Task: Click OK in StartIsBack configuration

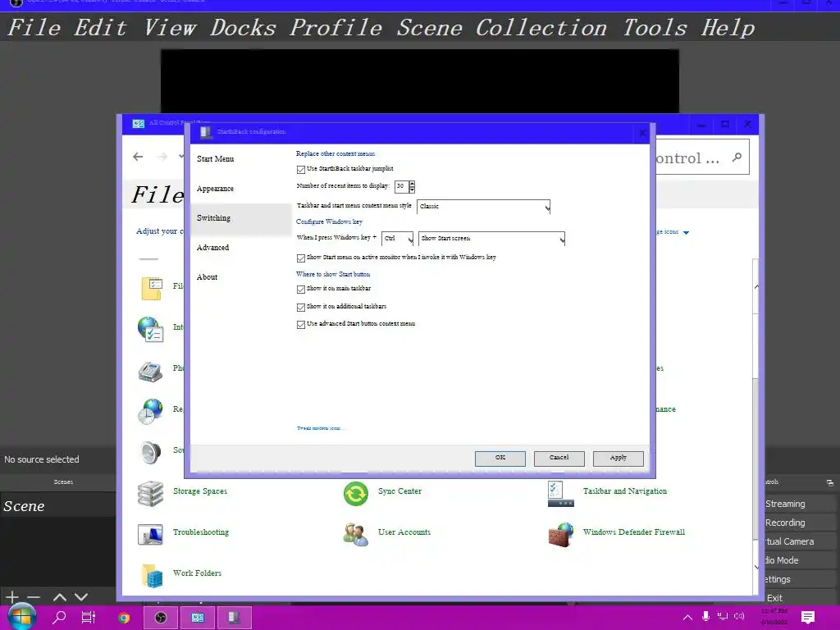Action: (500, 458)
